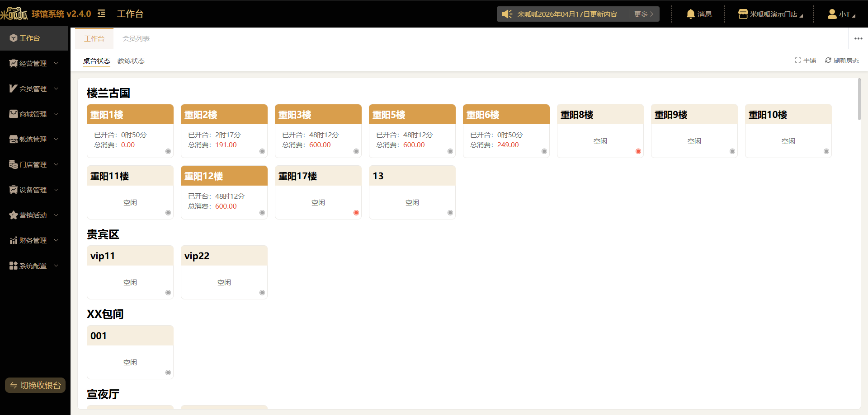This screenshot has height=415, width=868.
Task: Expand the 经营管理 menu chevron
Action: click(56, 63)
